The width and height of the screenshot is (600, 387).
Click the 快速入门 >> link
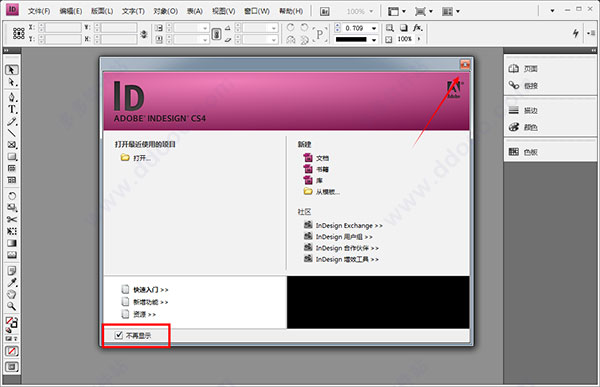tap(151, 290)
